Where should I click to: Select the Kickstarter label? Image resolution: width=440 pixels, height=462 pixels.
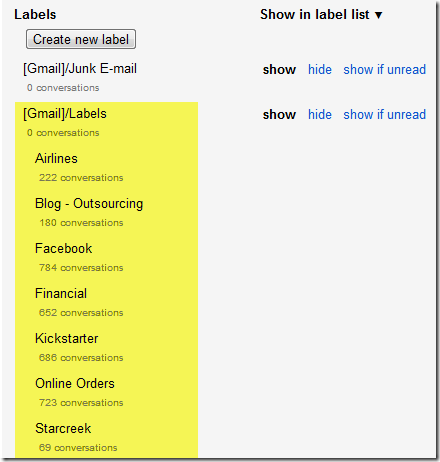pos(67,338)
